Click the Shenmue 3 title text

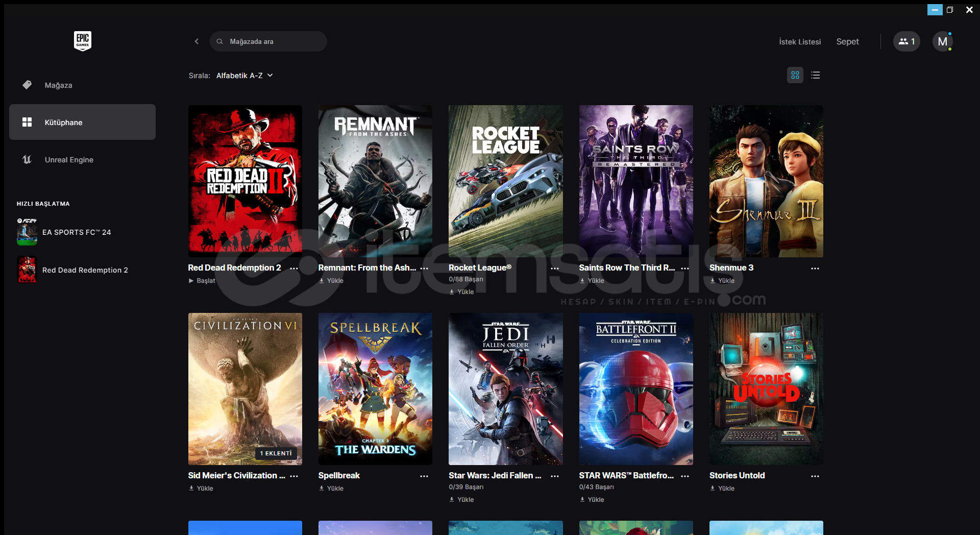[x=731, y=267]
